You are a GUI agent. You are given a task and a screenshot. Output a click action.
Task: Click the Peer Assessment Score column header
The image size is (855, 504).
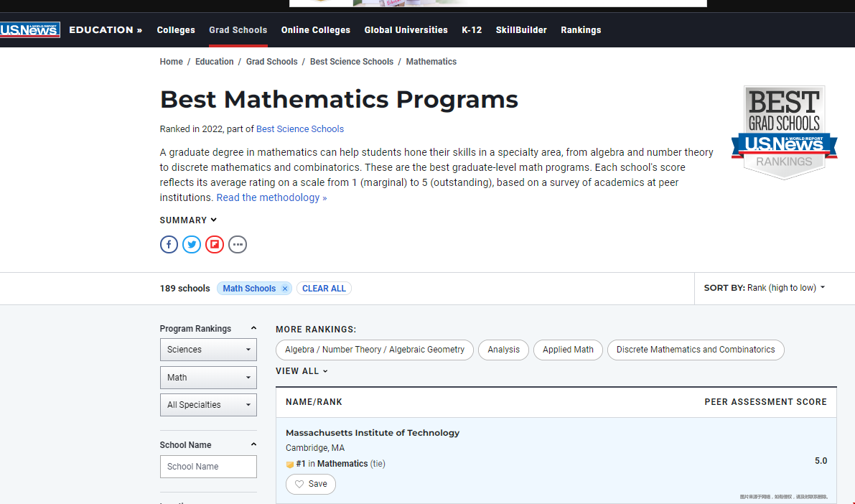tap(765, 402)
